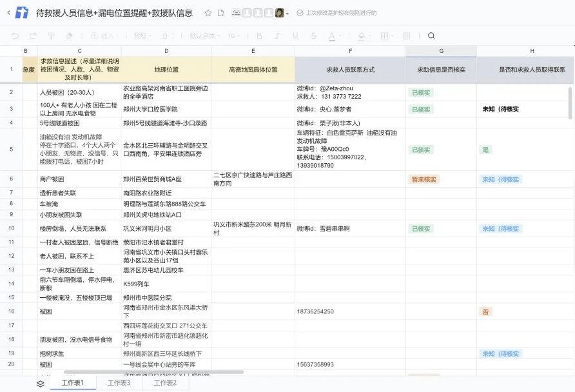Star this document as favorite
The width and height of the screenshot is (575, 392).
pyautogui.click(x=208, y=13)
